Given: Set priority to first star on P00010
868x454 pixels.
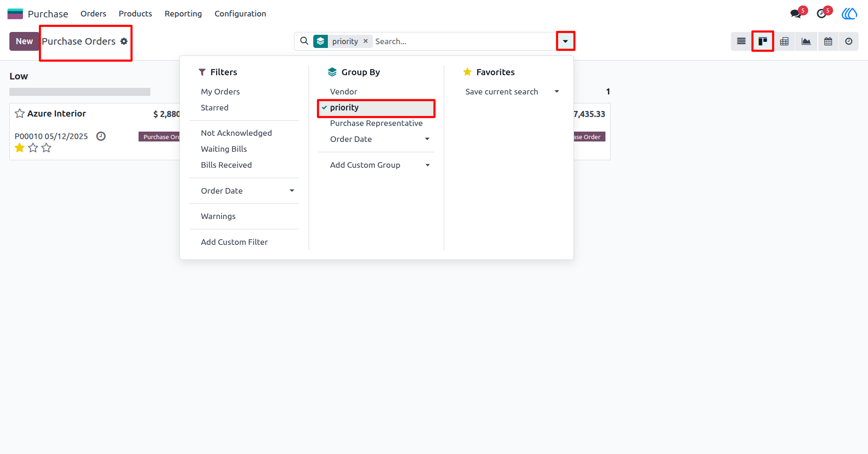Looking at the screenshot, I should click(20, 148).
